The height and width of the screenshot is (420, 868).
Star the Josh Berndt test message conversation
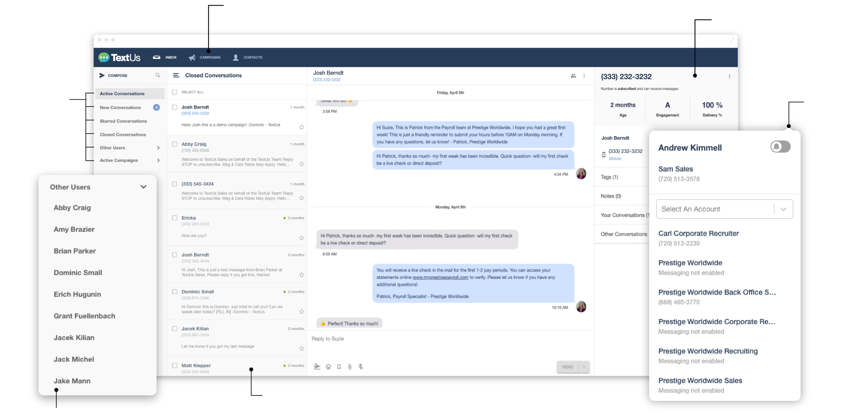coord(301,275)
